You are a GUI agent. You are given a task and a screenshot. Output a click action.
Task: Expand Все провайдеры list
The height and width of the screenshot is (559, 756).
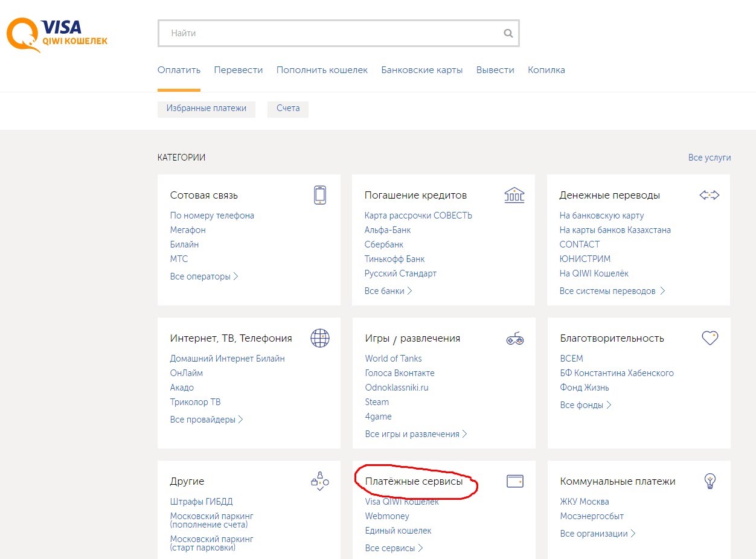point(207,420)
